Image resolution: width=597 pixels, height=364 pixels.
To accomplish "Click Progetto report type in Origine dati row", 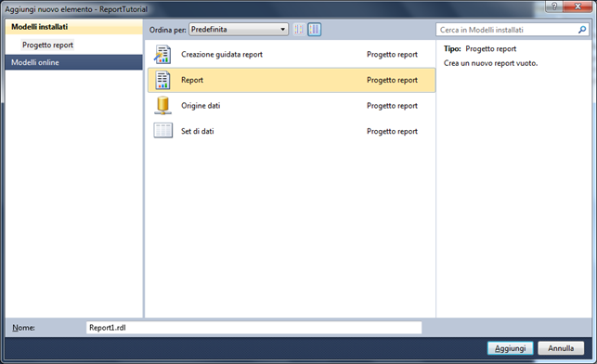I will point(392,106).
